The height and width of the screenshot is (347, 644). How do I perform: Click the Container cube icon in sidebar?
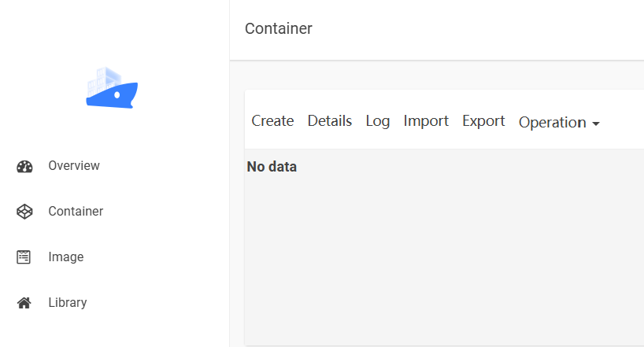[24, 212]
